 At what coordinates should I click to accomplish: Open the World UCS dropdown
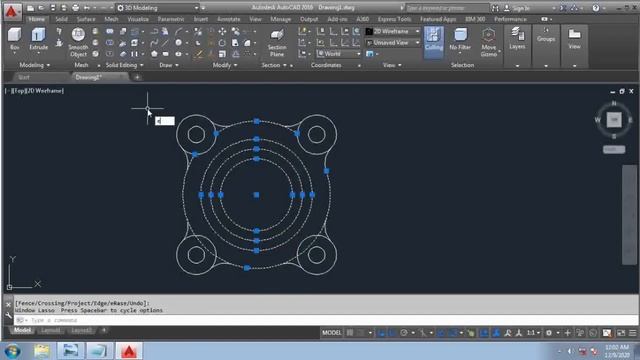point(338,54)
